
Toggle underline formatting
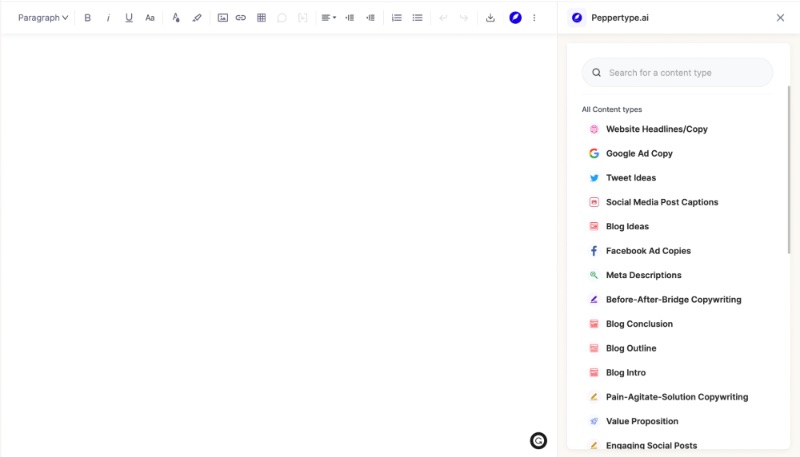point(129,18)
